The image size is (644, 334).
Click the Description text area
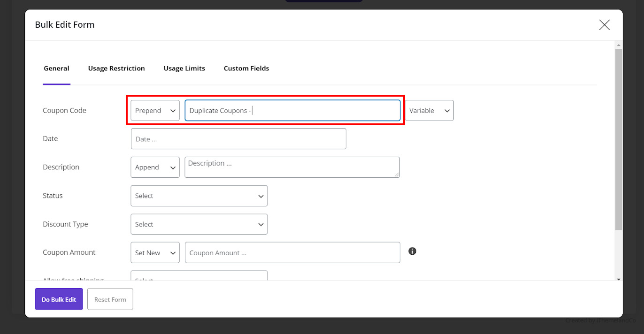(x=292, y=167)
